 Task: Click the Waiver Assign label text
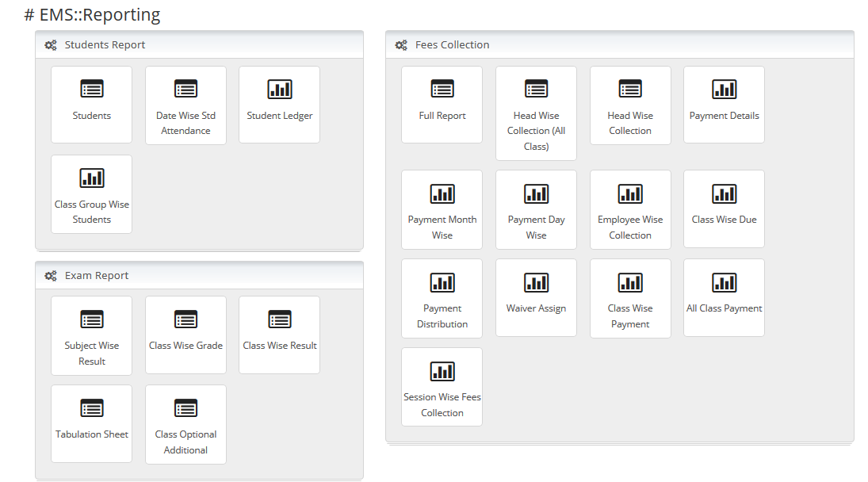tap(537, 308)
